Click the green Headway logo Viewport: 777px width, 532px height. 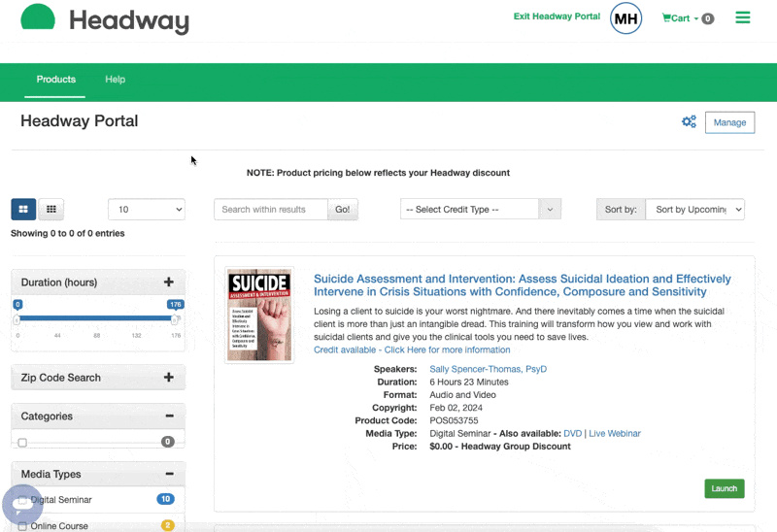click(105, 18)
